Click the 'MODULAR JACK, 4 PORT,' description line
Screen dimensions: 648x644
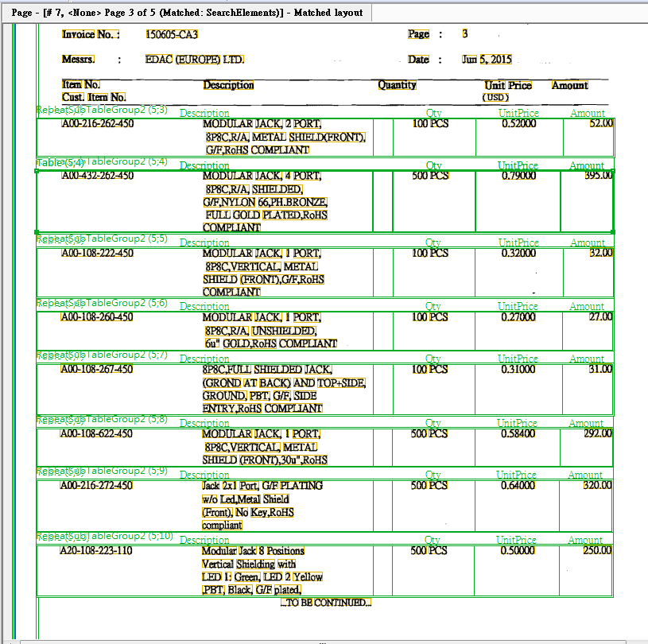tap(262, 176)
